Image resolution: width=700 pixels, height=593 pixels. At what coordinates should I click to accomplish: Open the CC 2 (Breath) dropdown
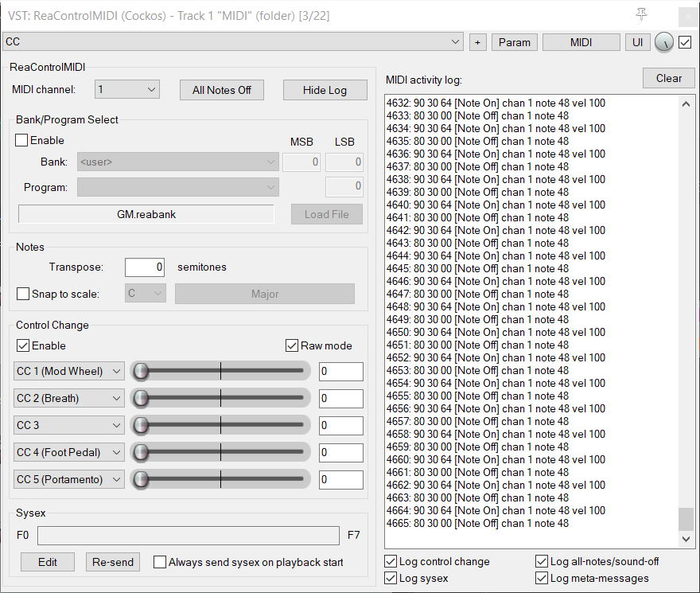point(69,398)
